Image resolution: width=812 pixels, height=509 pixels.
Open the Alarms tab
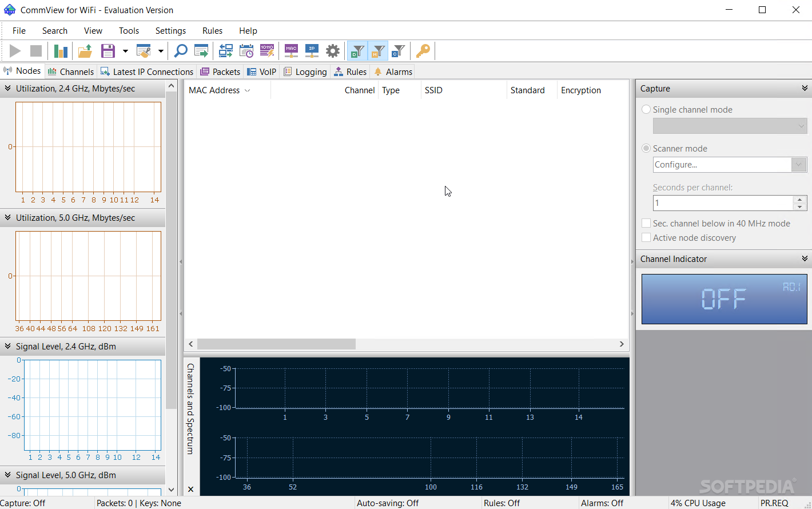tap(393, 71)
